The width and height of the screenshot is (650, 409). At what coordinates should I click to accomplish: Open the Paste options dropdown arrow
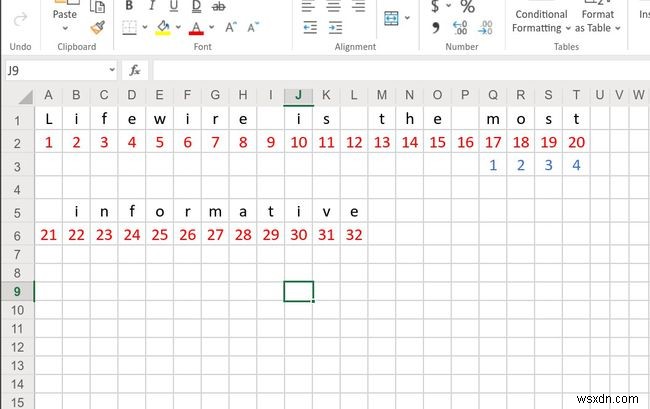[x=65, y=29]
